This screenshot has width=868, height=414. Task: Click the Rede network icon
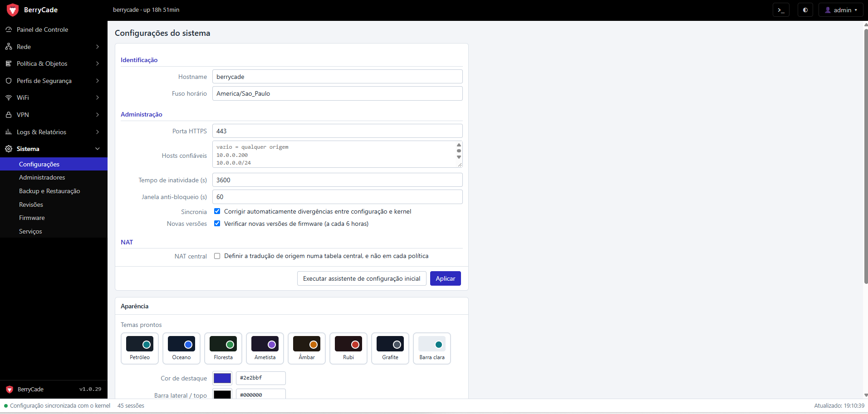coord(9,47)
